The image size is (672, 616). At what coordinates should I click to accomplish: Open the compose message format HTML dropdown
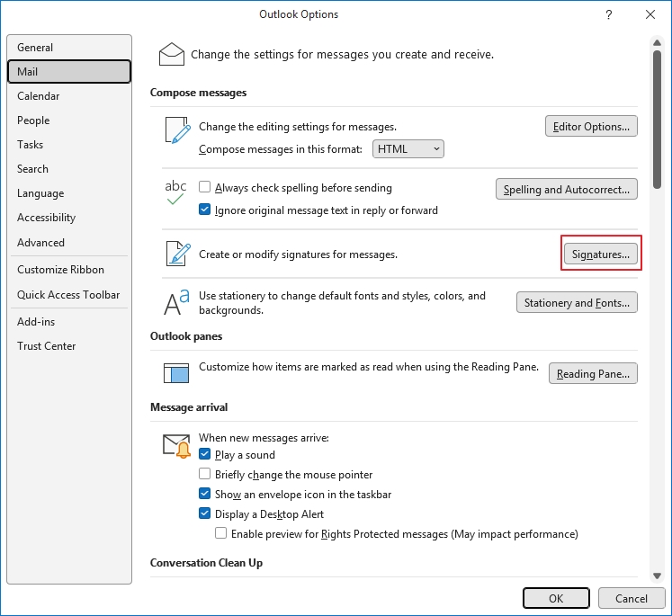(408, 148)
